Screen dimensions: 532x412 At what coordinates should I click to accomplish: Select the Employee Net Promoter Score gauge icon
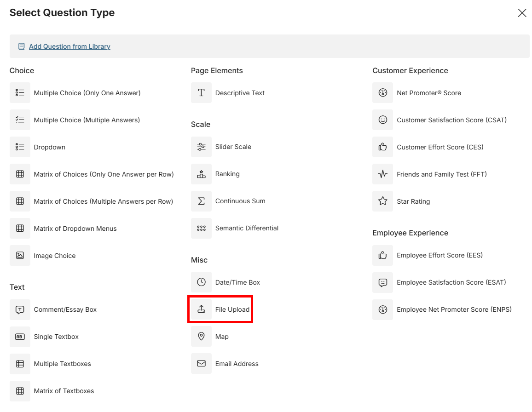[383, 309]
